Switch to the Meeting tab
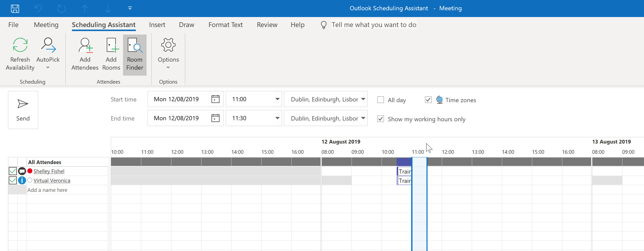This screenshot has width=644, height=251. tap(46, 25)
